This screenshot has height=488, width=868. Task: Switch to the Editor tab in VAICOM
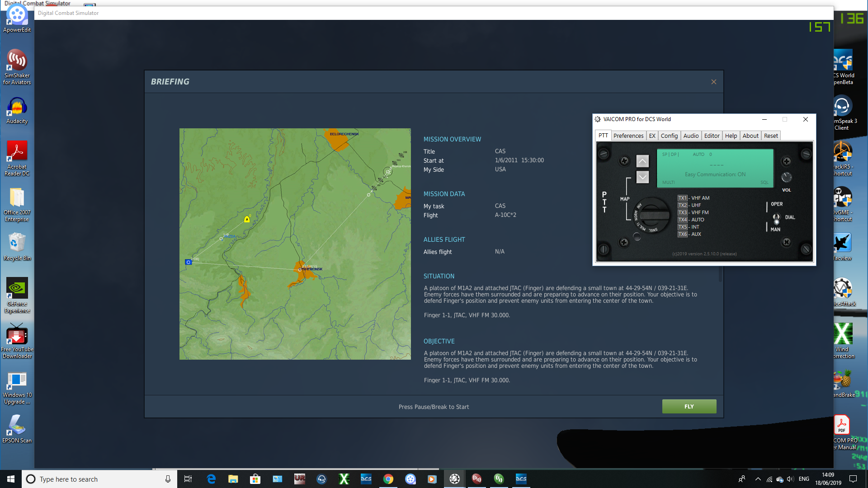tap(712, 136)
